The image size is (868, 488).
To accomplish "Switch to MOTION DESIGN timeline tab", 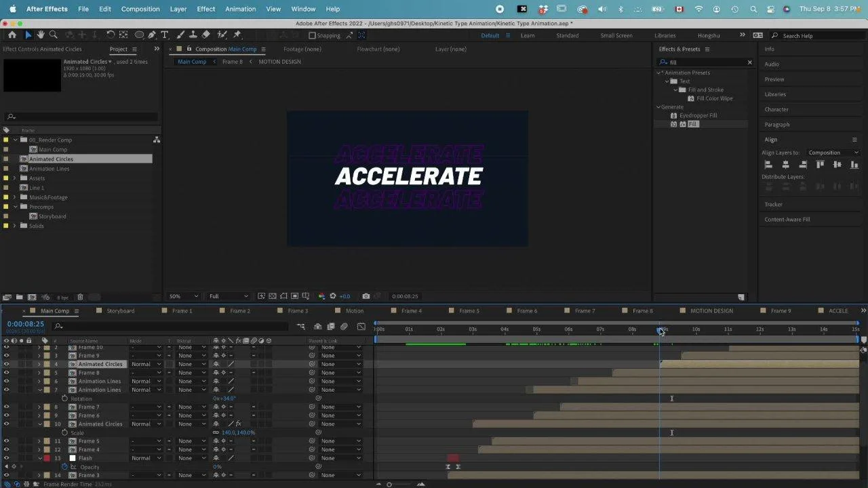I will tap(711, 310).
